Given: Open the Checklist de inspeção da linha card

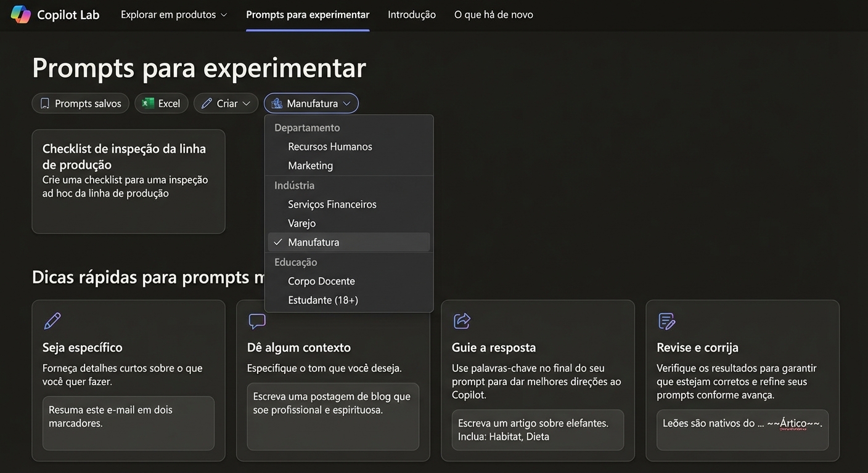Looking at the screenshot, I should pos(128,181).
